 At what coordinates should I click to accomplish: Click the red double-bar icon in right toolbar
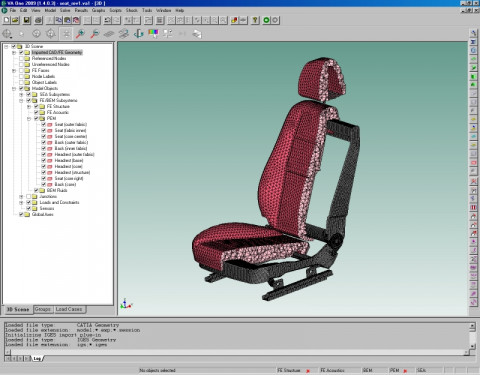[x=473, y=207]
